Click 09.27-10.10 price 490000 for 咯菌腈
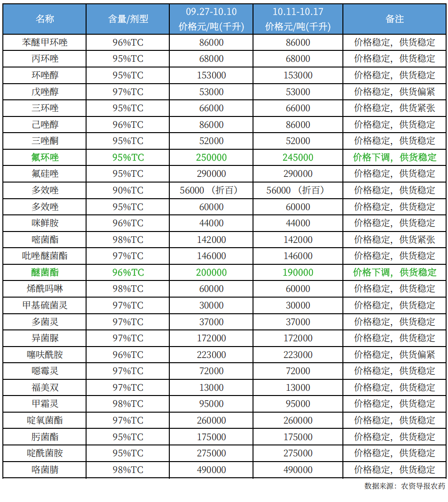 pyautogui.click(x=211, y=470)
